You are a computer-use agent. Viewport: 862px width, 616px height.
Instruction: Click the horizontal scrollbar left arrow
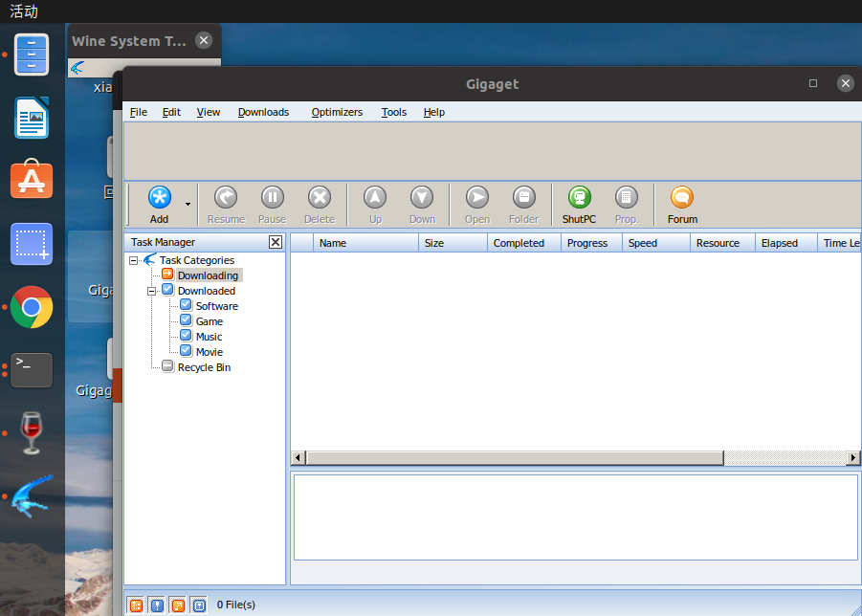(298, 457)
